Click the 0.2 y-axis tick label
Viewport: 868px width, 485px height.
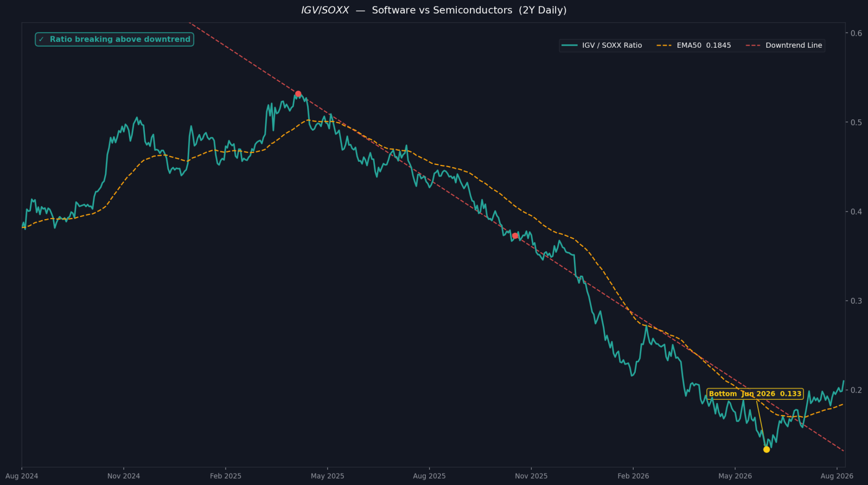(856, 390)
